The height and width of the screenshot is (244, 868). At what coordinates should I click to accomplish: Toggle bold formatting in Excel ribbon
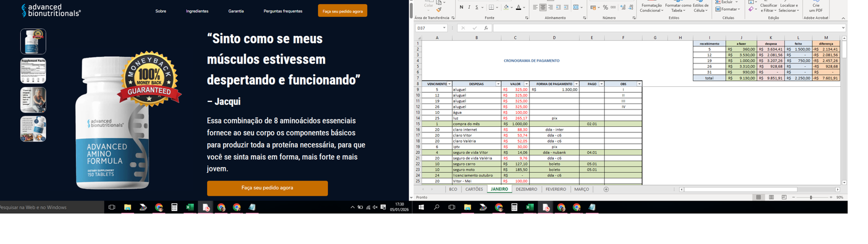461,8
